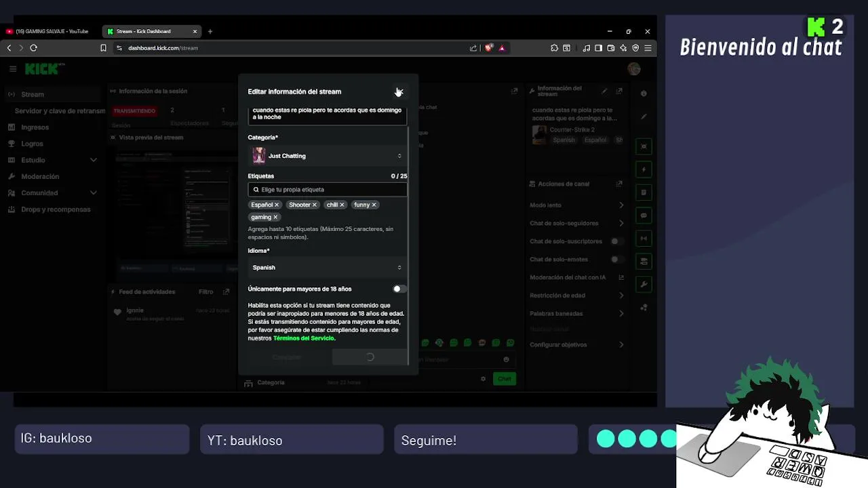Screen dimensions: 868x488
Task: Click the info icon in right toolbar
Action: [644, 94]
